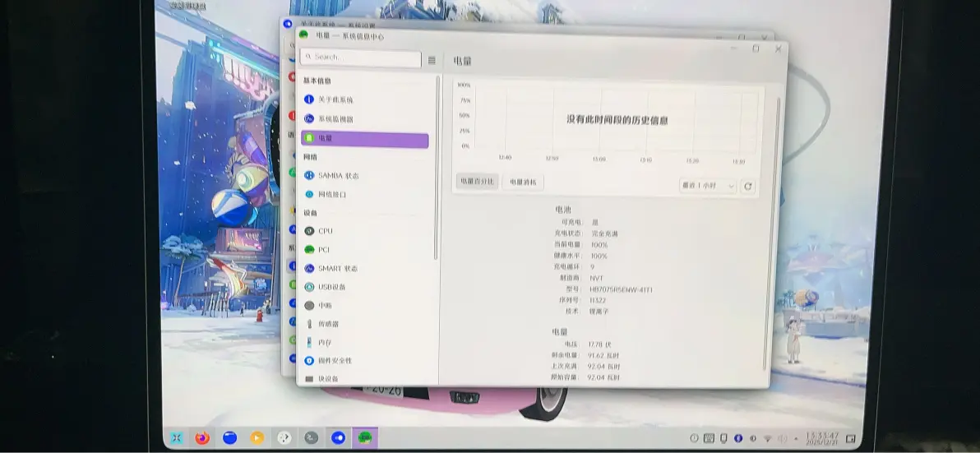Open SMART 状态 in the sidebar
This screenshot has width=980, height=453.
click(366, 268)
